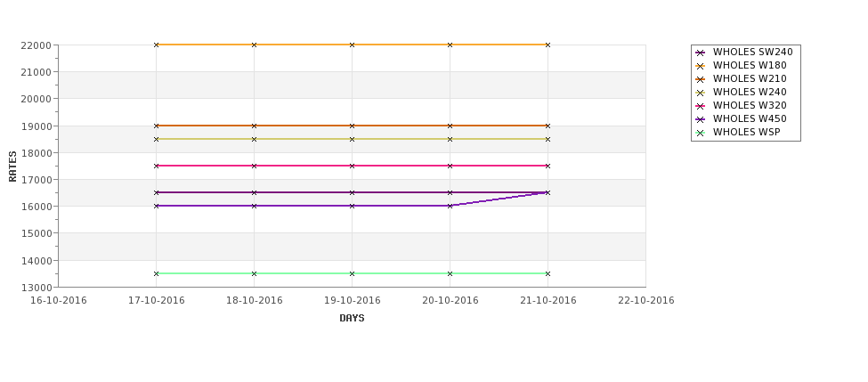Click the DAYS axis title
Viewport: 868px width, 382px height.
(352, 319)
